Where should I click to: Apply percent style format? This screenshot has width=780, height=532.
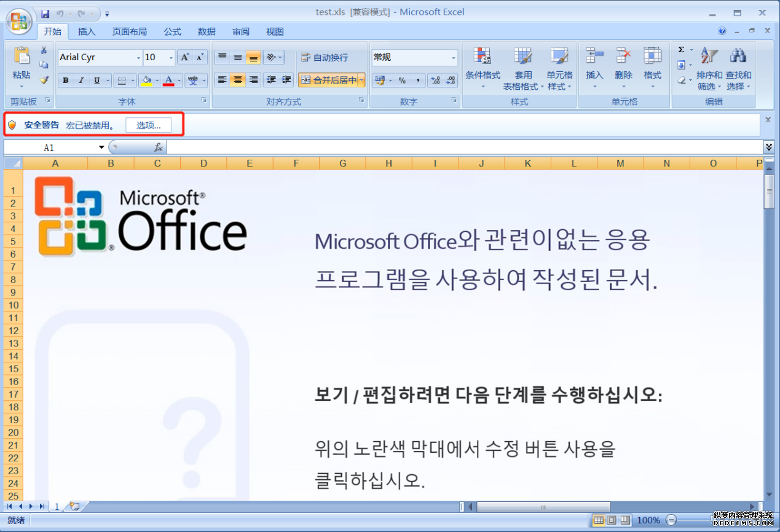point(402,80)
